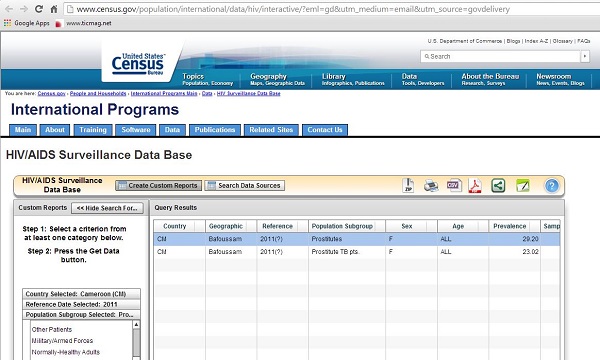Go forward in browser history
The width and height of the screenshot is (600, 360).
(23, 9)
